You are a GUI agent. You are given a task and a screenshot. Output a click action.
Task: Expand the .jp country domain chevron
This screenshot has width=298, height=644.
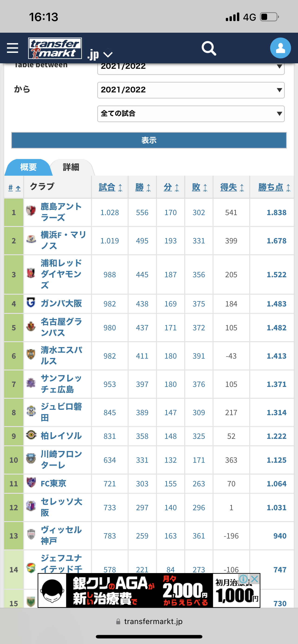click(x=108, y=54)
